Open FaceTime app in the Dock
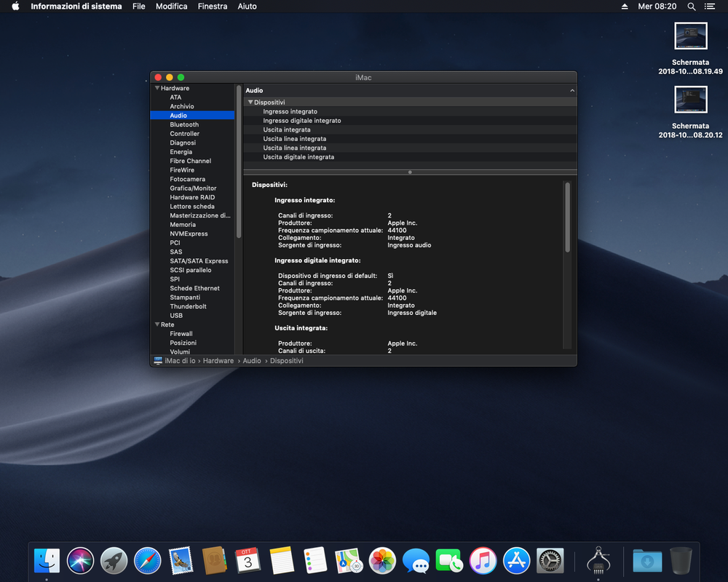Screen dimensions: 728x582 click(449, 561)
